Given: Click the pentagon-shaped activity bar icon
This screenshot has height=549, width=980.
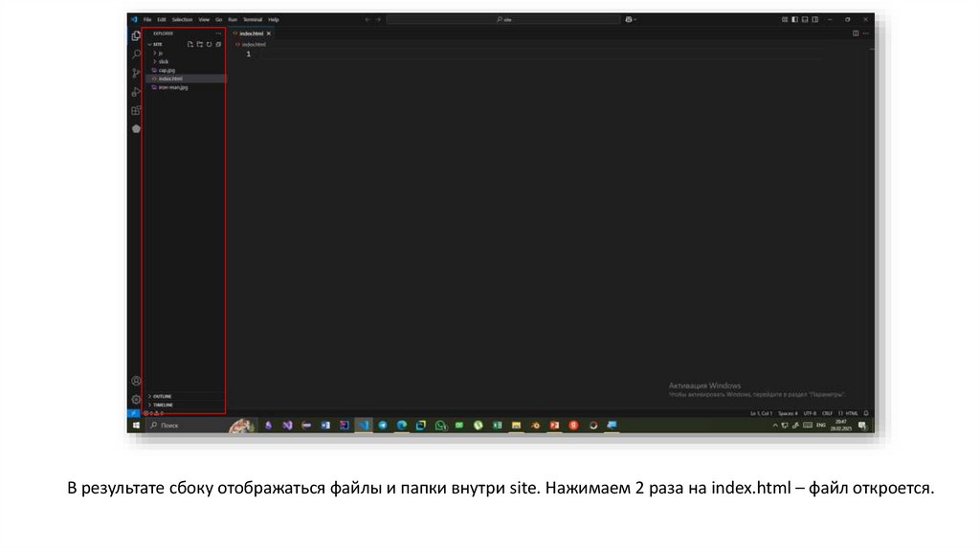Looking at the screenshot, I should pyautogui.click(x=136, y=129).
